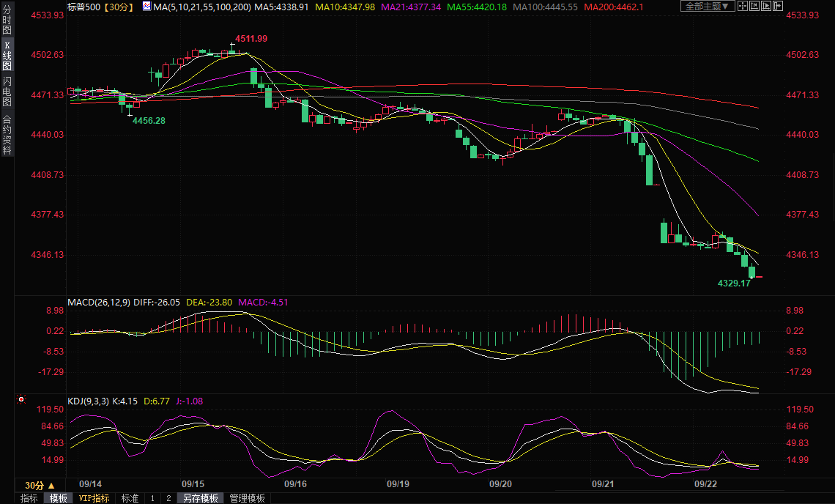Click the export panel icon at far right

click(779, 7)
